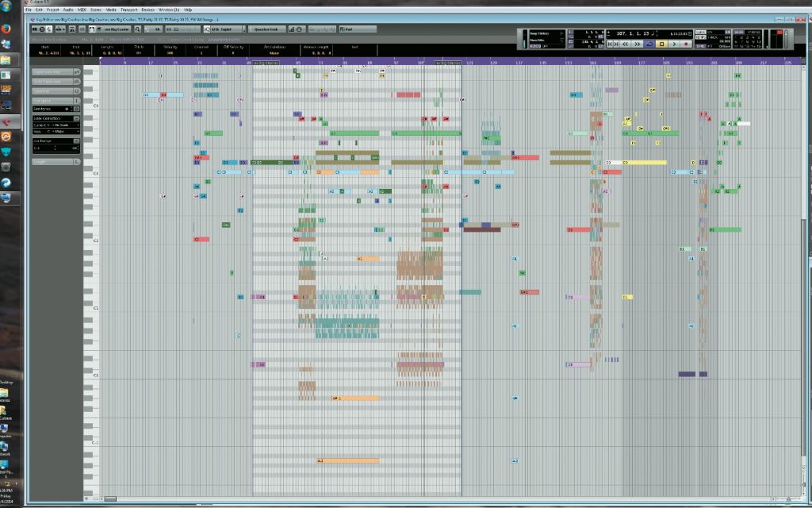Click the Quantize Link button

(x=267, y=29)
